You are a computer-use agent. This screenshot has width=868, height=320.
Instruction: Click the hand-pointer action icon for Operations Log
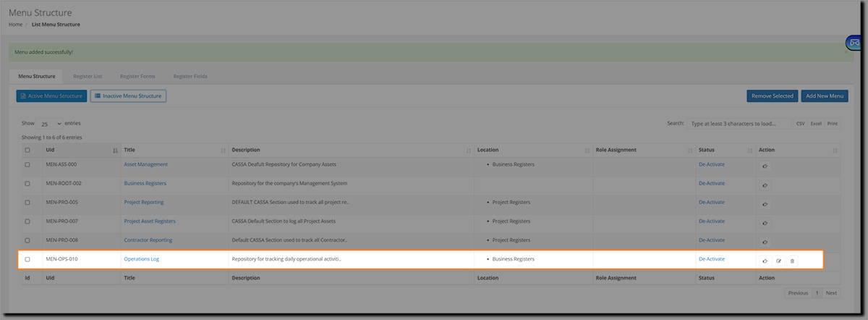coord(765,261)
